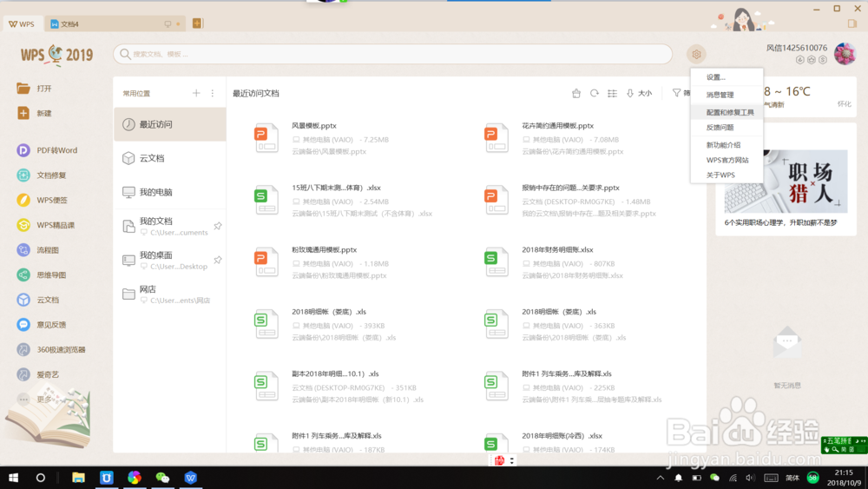Click Cortana search circle on taskbar
This screenshot has height=489, width=868.
coord(41,478)
